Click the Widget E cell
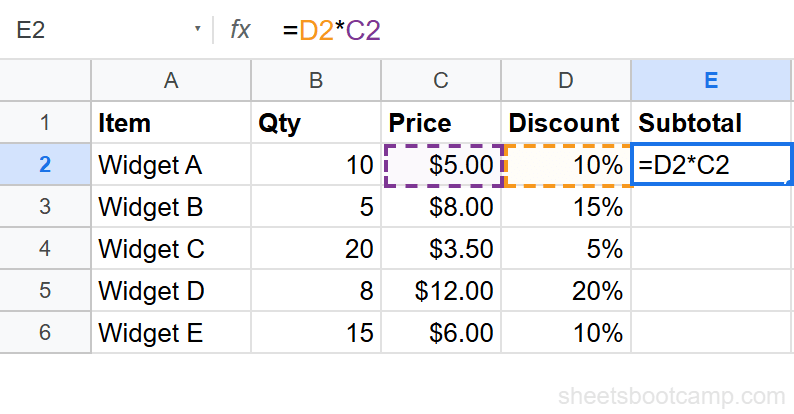This screenshot has height=414, width=794. coord(171,333)
